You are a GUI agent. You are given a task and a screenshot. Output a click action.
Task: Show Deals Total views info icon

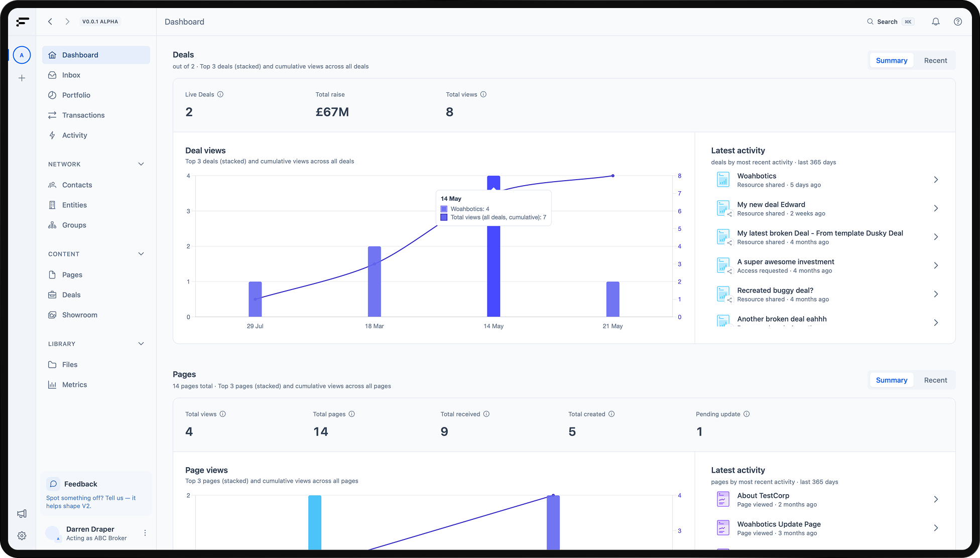[483, 94]
